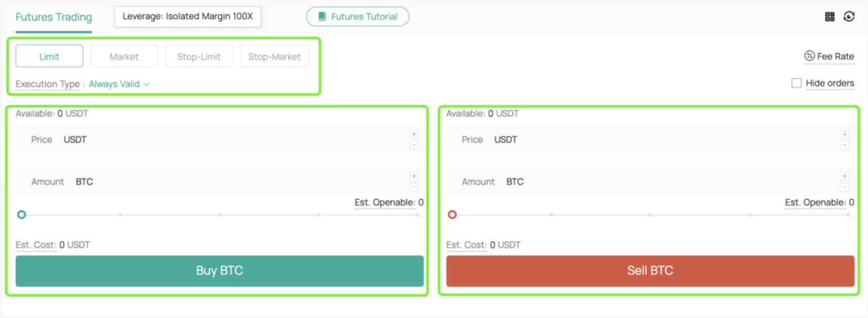Switch to the Stop-Market order type
This screenshot has height=318, width=868.
pos(274,56)
